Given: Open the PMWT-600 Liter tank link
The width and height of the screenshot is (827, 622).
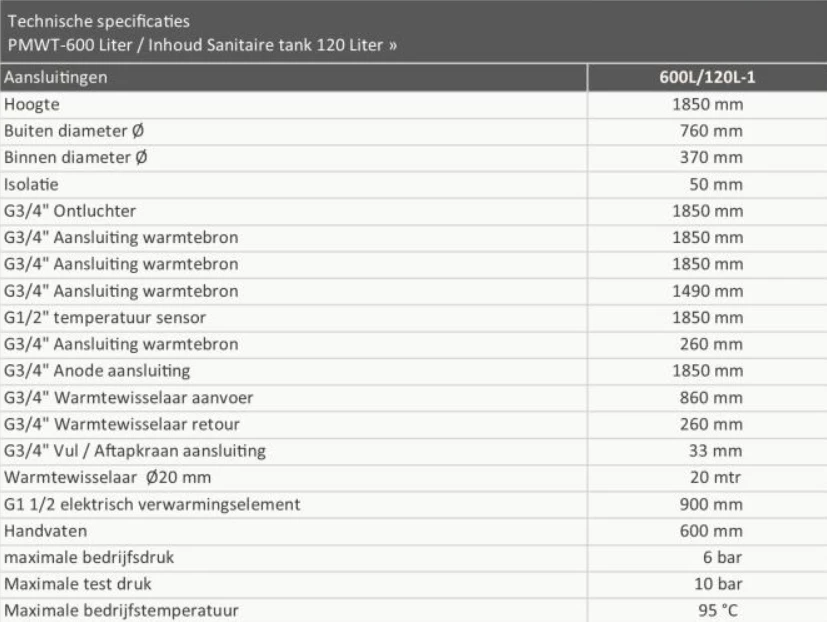Looking at the screenshot, I should tap(205, 45).
